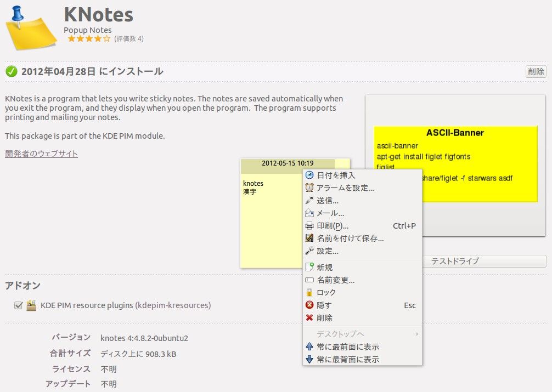Click the (評価数 4) review count

tap(129, 39)
